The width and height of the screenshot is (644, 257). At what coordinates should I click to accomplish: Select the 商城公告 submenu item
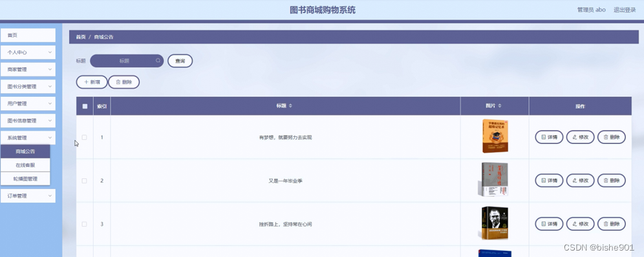pos(25,151)
